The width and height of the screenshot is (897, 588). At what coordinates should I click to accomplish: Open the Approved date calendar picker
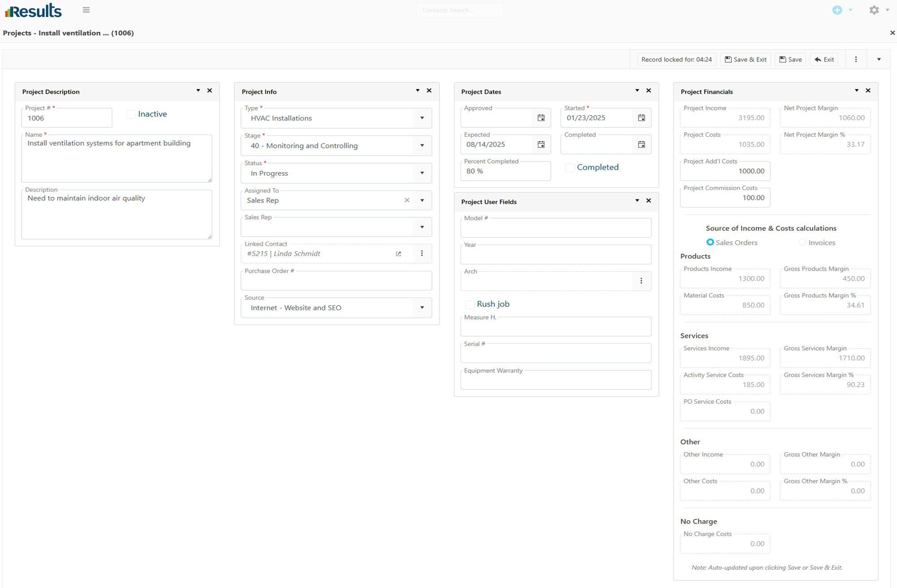(x=541, y=118)
